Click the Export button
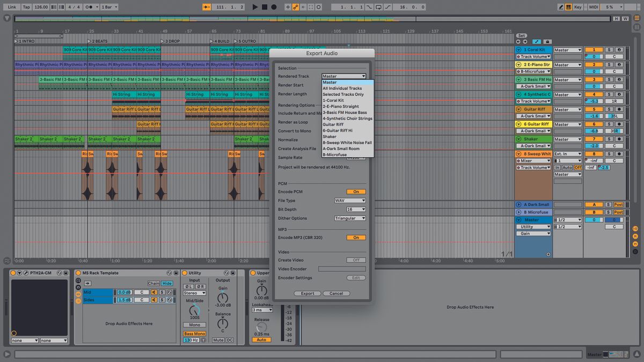The width and height of the screenshot is (644, 362). pos(308,293)
